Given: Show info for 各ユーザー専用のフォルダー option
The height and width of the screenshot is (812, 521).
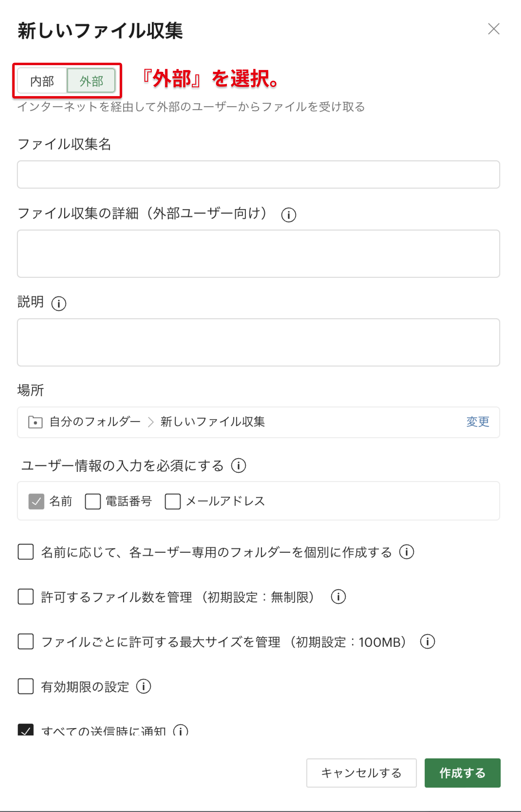Looking at the screenshot, I should coord(406,552).
